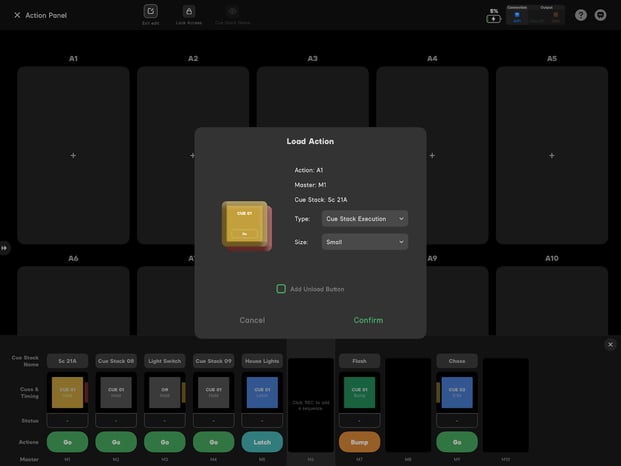
Task: Open the chat message icon
Action: [600, 15]
